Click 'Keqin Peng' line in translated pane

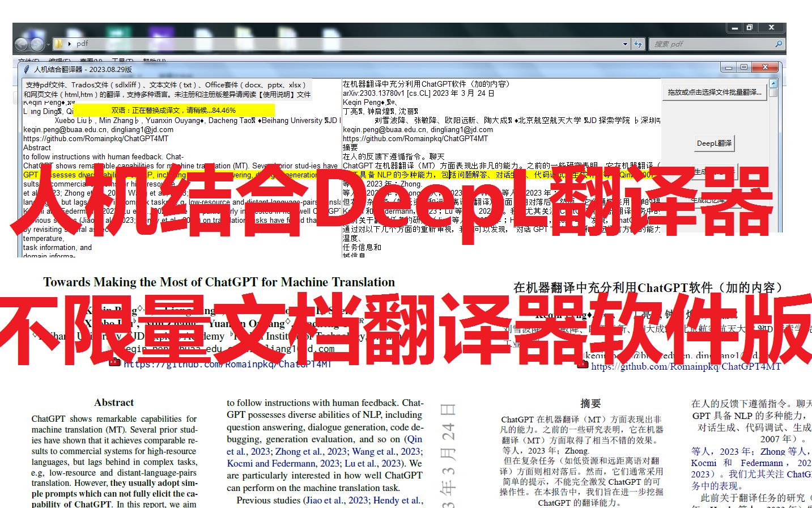pyautogui.click(x=369, y=102)
